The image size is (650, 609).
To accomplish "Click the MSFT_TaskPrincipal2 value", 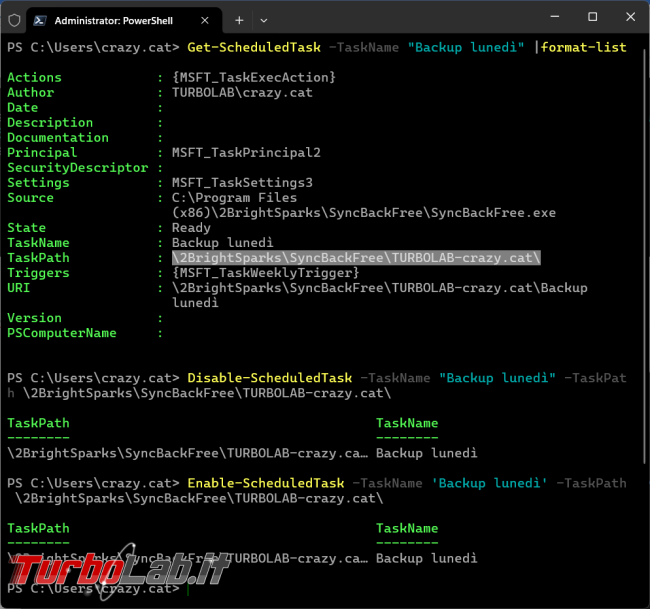I will [246, 153].
